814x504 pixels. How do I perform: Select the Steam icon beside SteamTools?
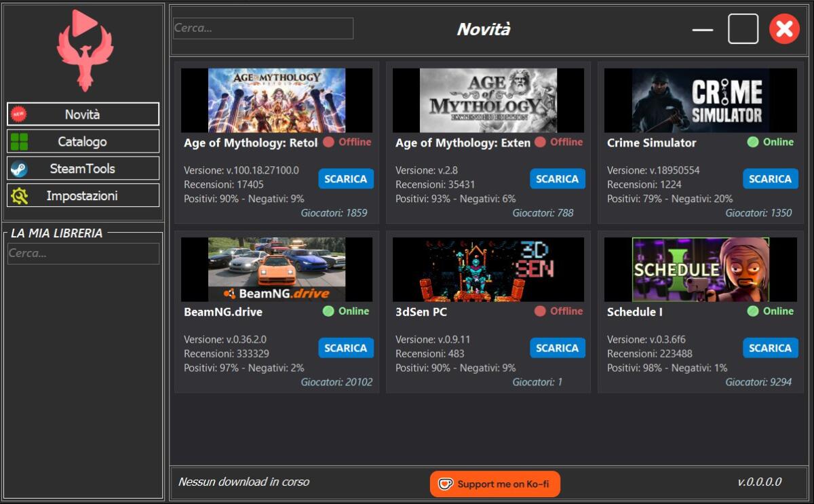[x=20, y=168]
